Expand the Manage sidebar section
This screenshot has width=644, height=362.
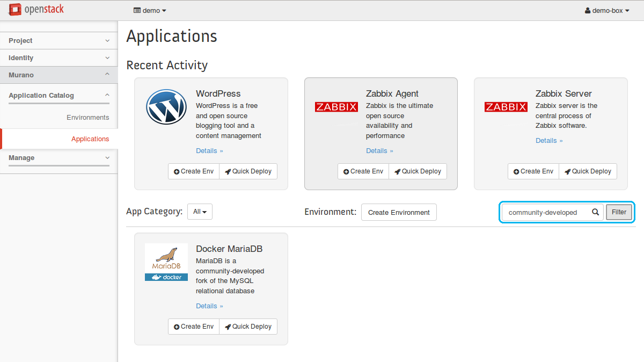59,158
